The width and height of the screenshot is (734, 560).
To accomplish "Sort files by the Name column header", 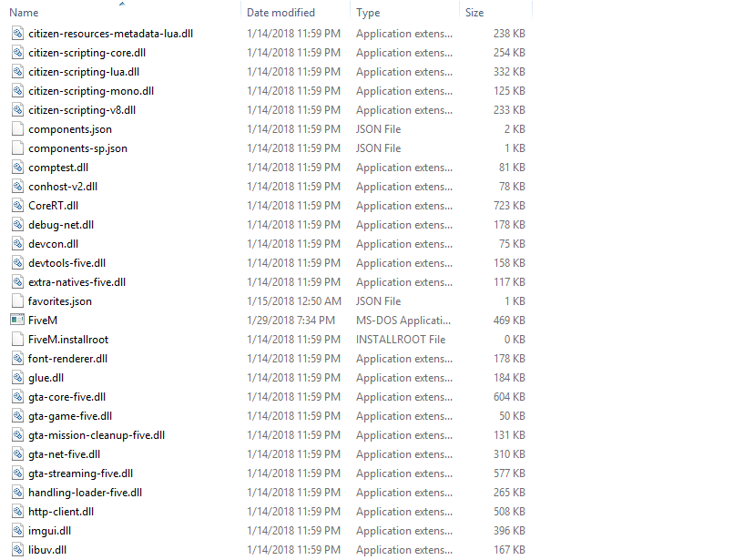I will click(24, 13).
